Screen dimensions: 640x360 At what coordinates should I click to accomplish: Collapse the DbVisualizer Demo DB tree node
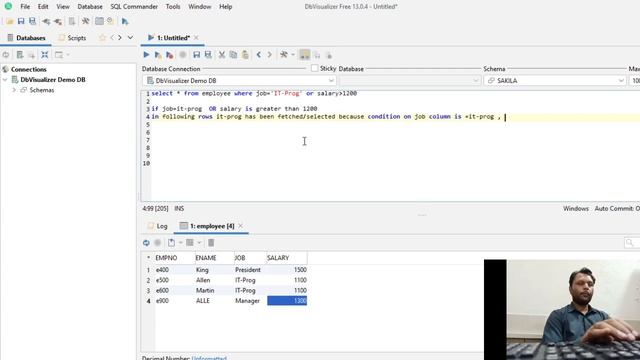click(x=5, y=80)
